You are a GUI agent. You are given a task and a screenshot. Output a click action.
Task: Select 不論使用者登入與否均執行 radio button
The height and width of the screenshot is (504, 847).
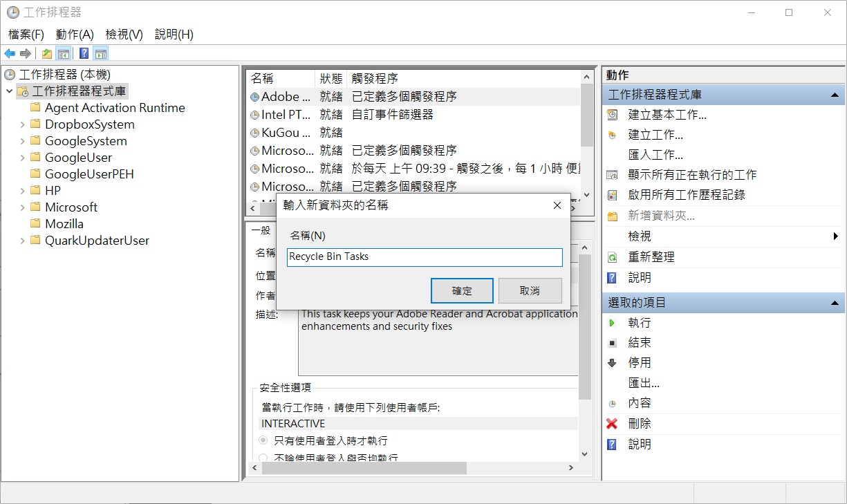[x=263, y=458]
